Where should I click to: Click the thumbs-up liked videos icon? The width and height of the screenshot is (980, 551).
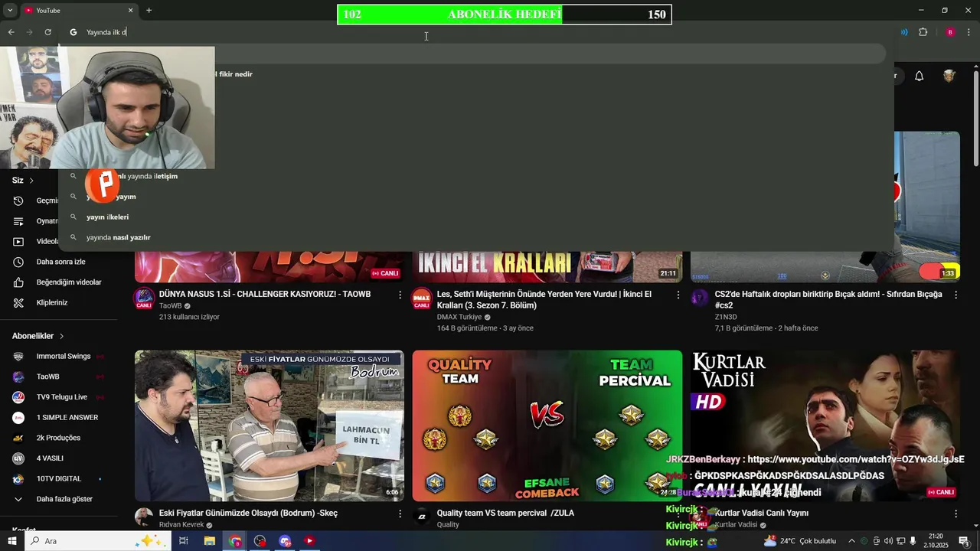point(19,282)
